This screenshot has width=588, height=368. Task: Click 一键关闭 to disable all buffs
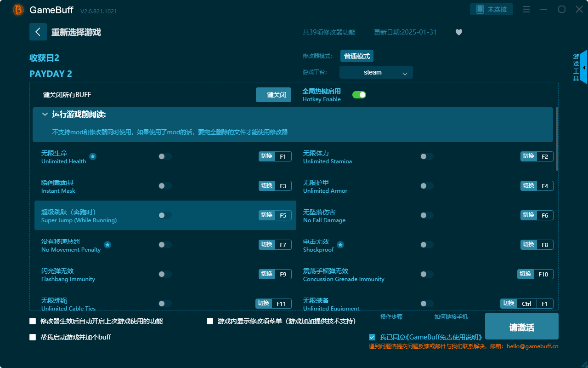click(x=273, y=94)
